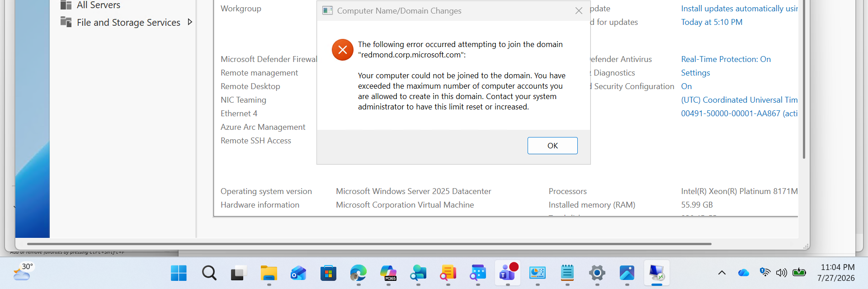The image size is (868, 289).
Task: Click the battery charging icon
Action: click(x=799, y=272)
